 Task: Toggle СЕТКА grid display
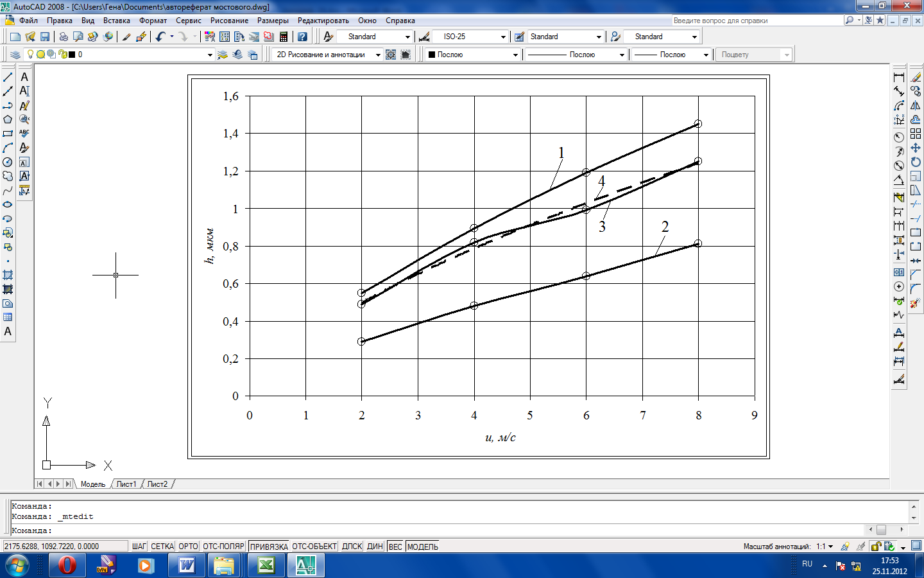coord(162,547)
